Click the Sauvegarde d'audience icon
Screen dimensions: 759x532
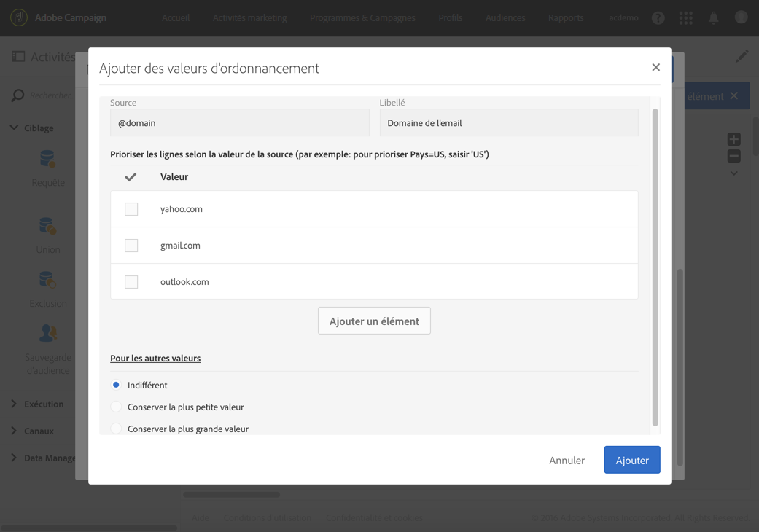point(48,334)
